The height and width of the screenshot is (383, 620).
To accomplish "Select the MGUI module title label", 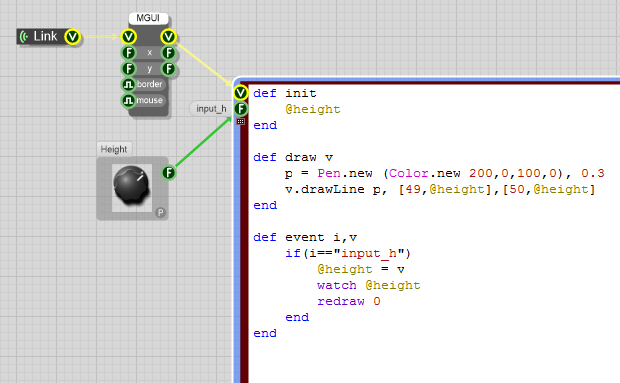I will [x=148, y=18].
